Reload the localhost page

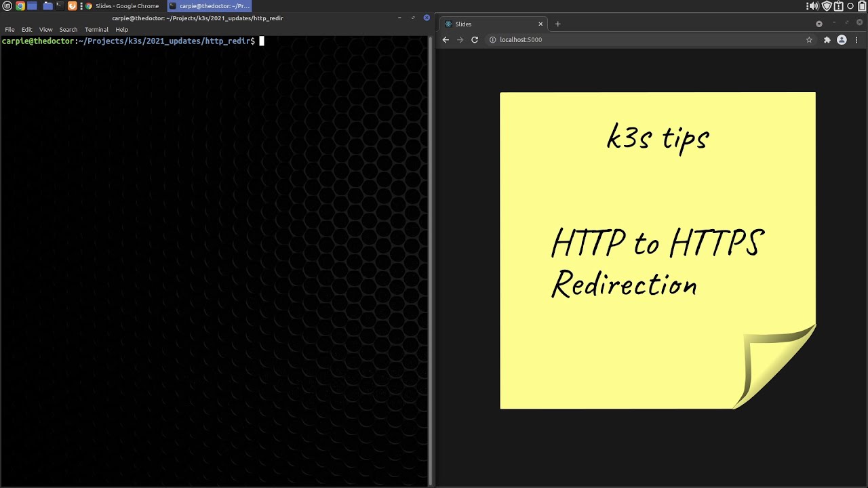coord(475,40)
